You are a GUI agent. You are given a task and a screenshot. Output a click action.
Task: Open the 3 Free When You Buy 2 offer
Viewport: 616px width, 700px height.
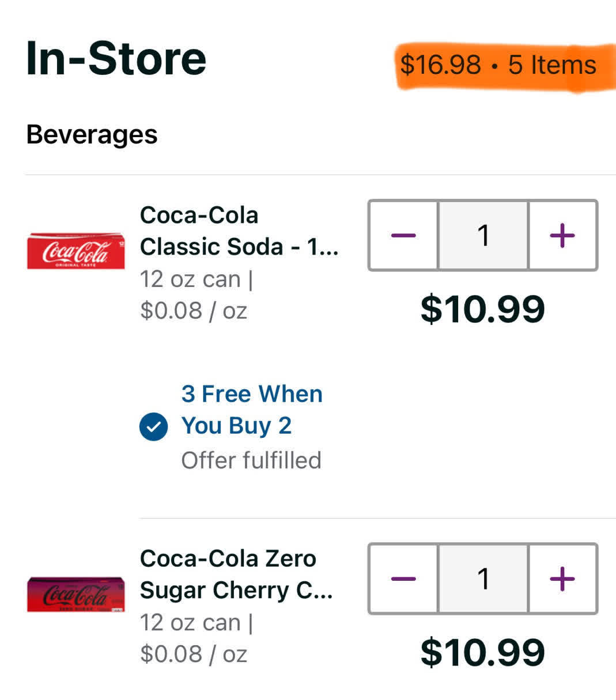[x=252, y=410]
